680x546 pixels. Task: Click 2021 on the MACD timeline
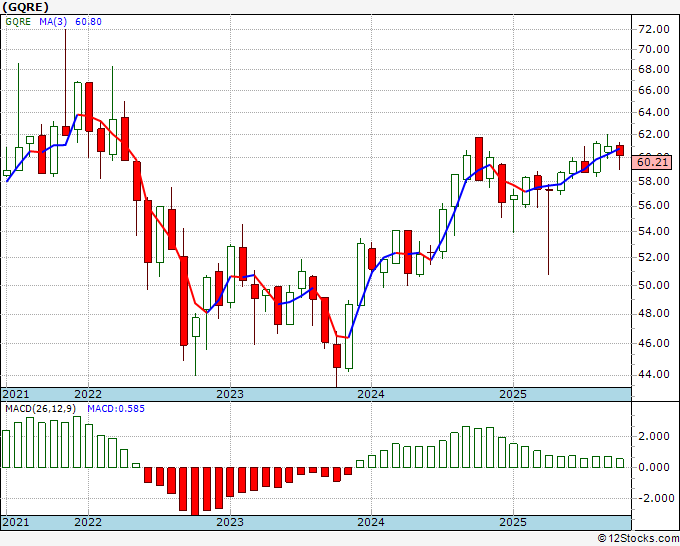[16, 522]
